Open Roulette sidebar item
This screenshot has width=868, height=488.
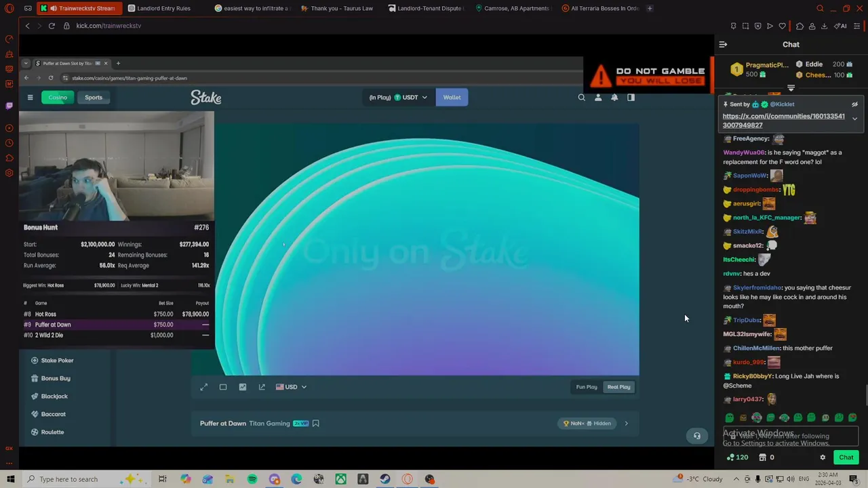(52, 432)
